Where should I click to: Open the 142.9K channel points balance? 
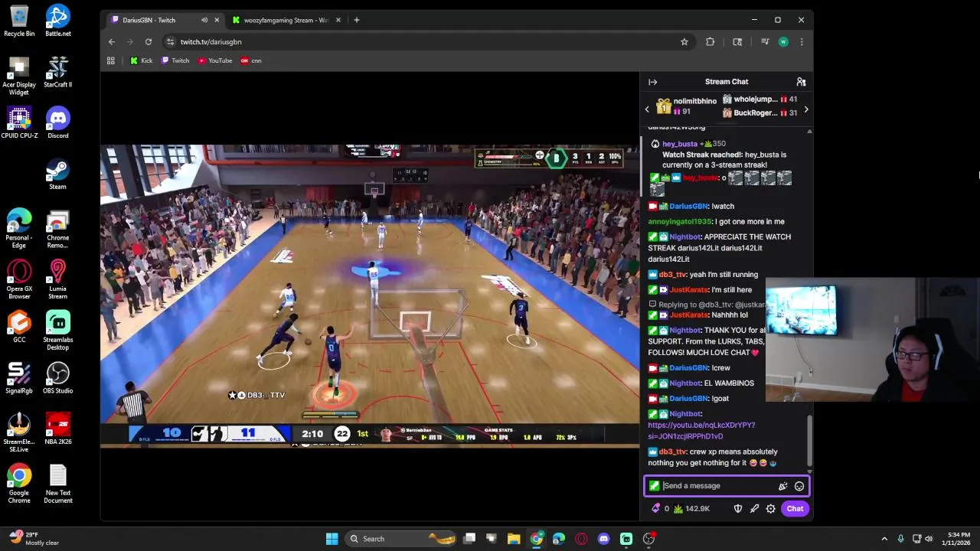(692, 509)
